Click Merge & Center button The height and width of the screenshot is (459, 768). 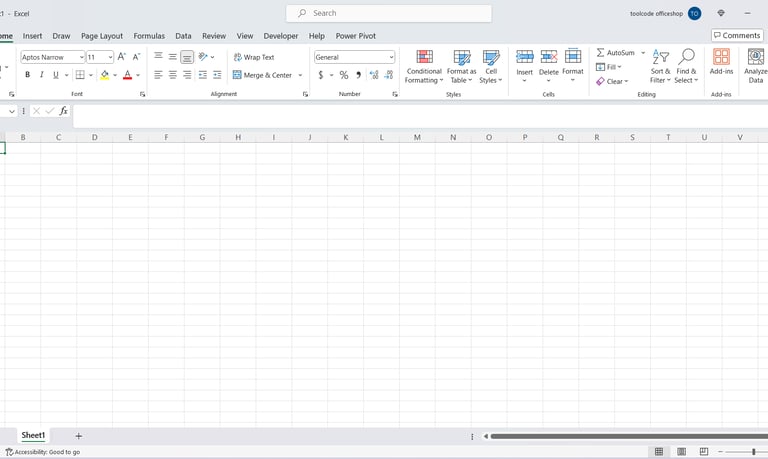tap(263, 75)
